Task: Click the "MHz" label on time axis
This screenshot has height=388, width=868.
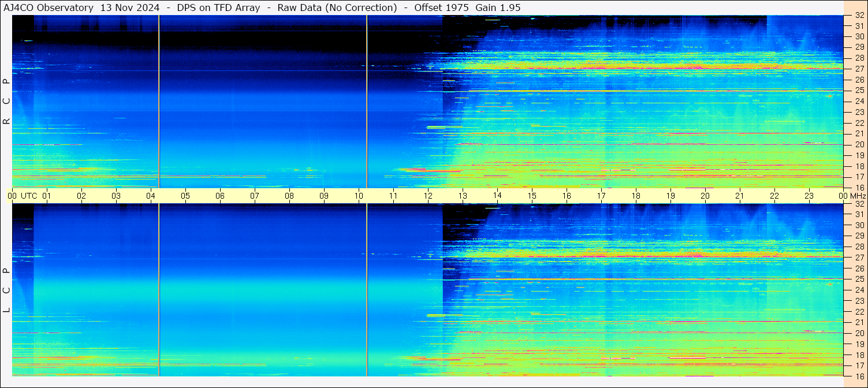Action: pos(858,196)
